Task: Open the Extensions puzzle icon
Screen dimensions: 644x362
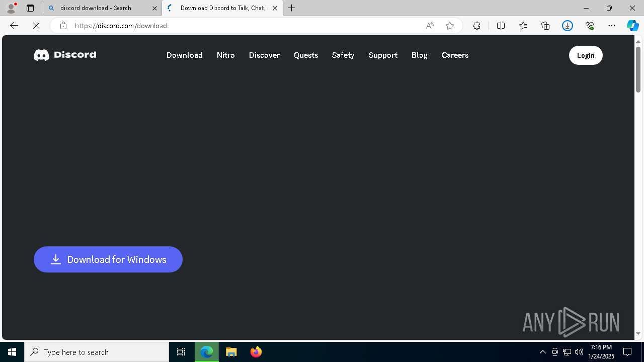Action: (x=476, y=26)
